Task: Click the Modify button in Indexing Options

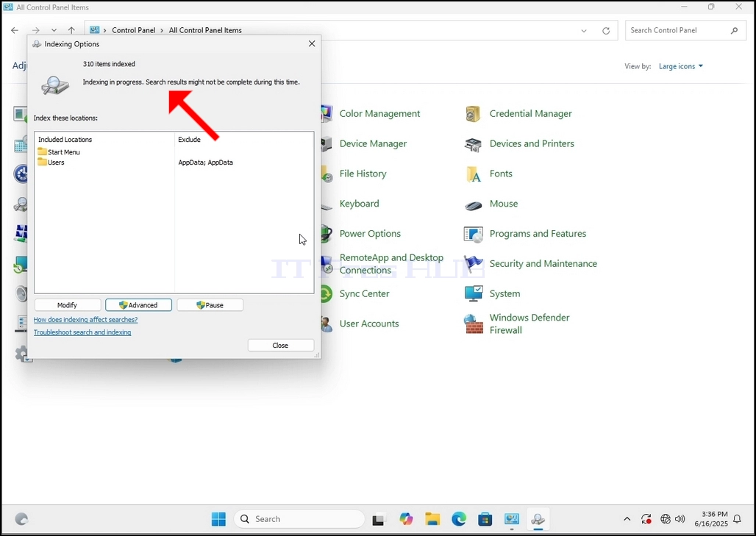Action: click(x=68, y=305)
